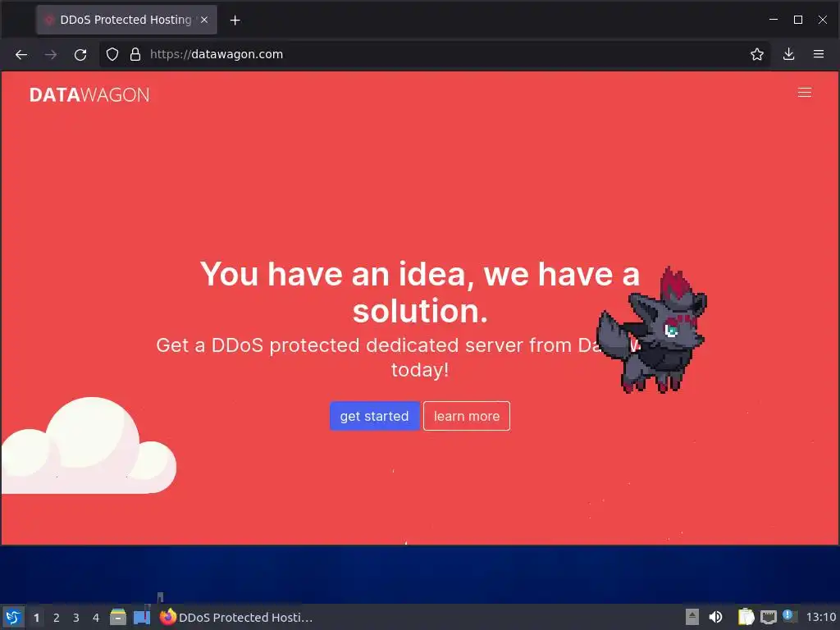Open the volume control tray icon
The width and height of the screenshot is (840, 630).
[715, 617]
